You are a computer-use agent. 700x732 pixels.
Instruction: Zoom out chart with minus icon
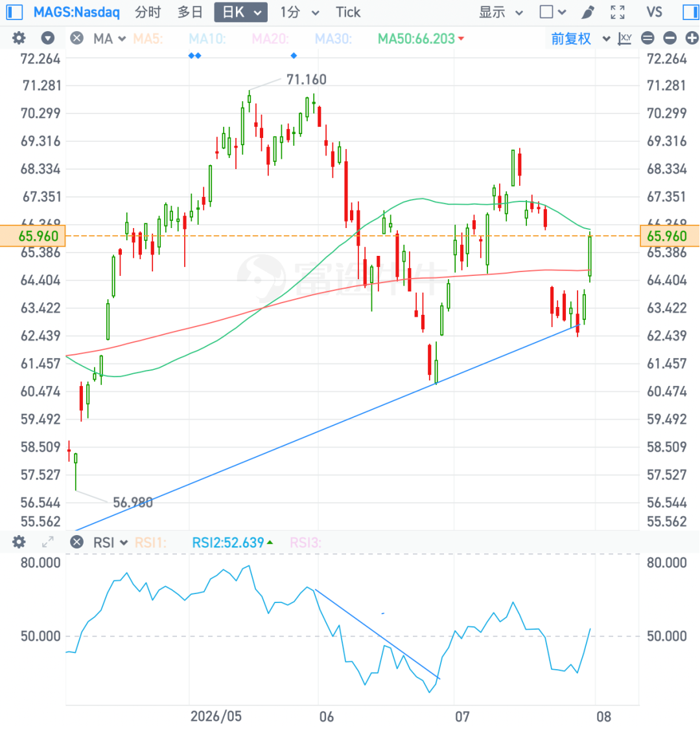(x=670, y=38)
